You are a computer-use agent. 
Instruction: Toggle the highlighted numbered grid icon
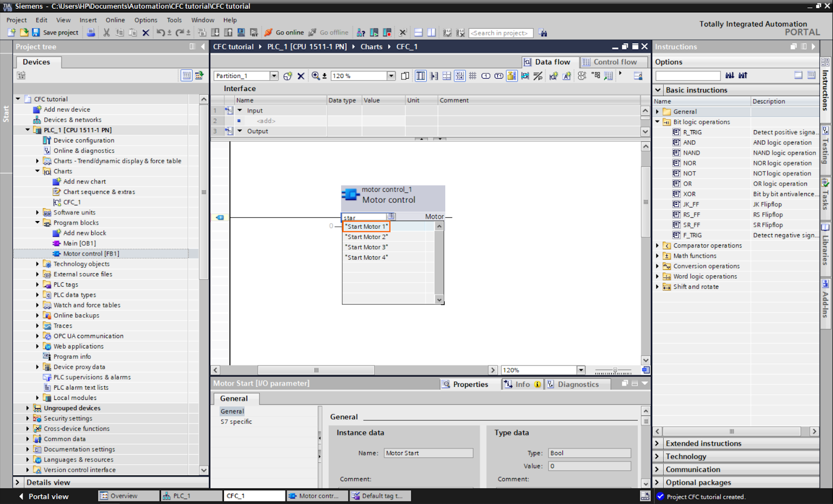(x=460, y=76)
